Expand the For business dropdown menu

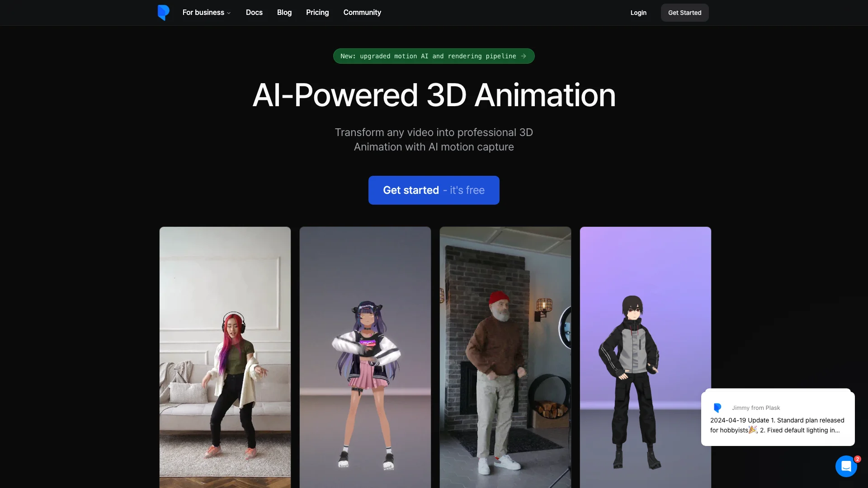[x=206, y=13]
